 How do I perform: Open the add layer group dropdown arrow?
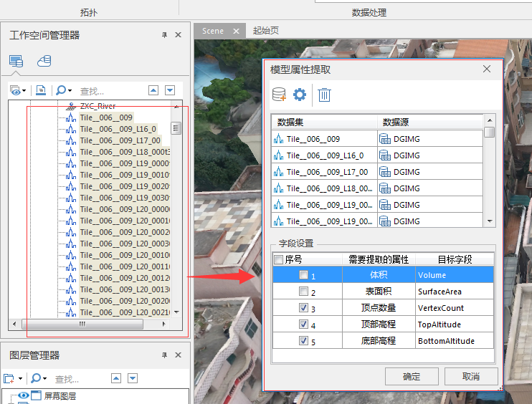click(x=20, y=378)
